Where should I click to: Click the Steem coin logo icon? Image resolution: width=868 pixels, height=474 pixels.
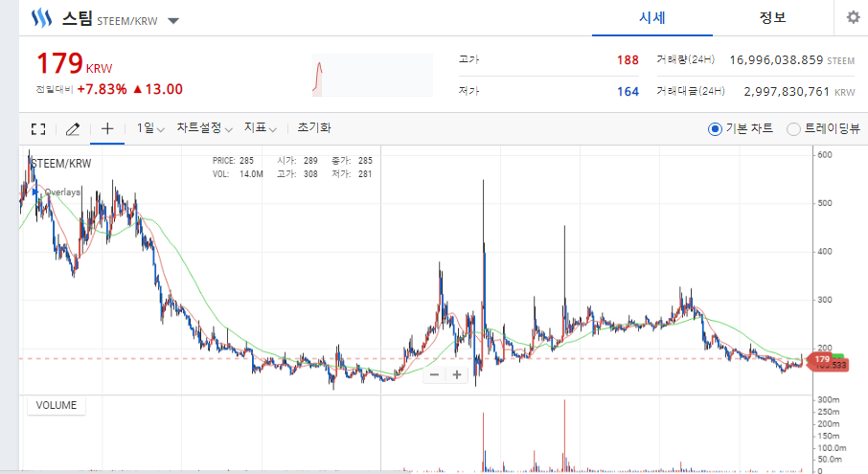point(41,18)
